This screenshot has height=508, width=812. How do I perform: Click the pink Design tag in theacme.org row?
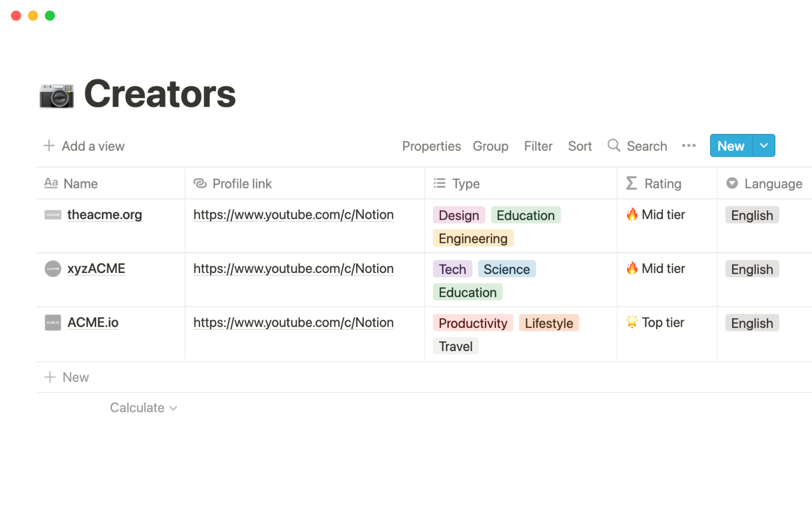[x=459, y=215]
